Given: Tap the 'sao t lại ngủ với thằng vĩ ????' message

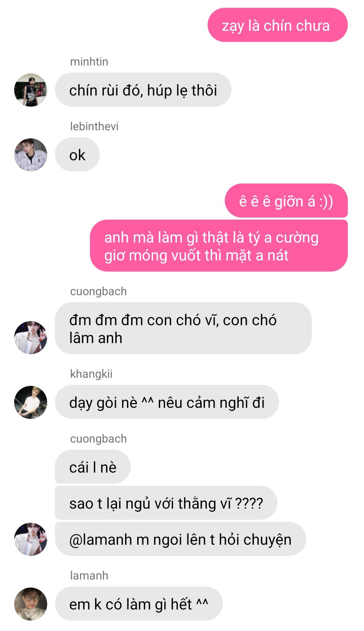Looking at the screenshot, I should (x=166, y=503).
